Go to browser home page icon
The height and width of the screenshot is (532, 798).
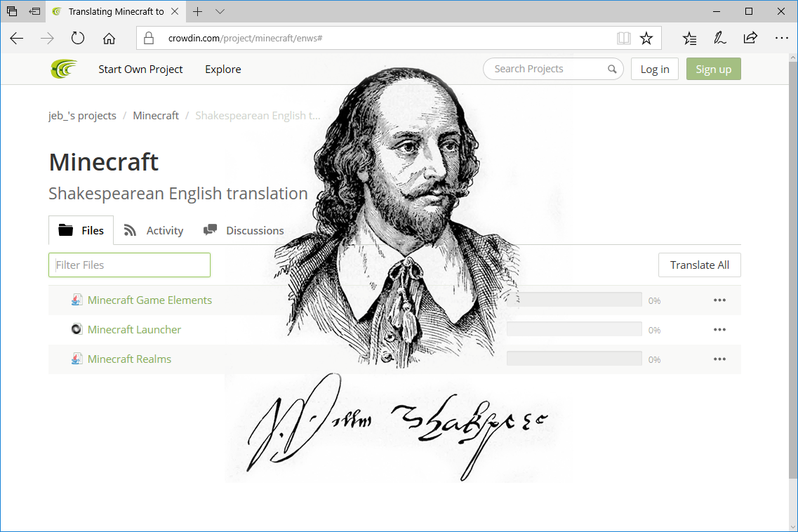(109, 39)
